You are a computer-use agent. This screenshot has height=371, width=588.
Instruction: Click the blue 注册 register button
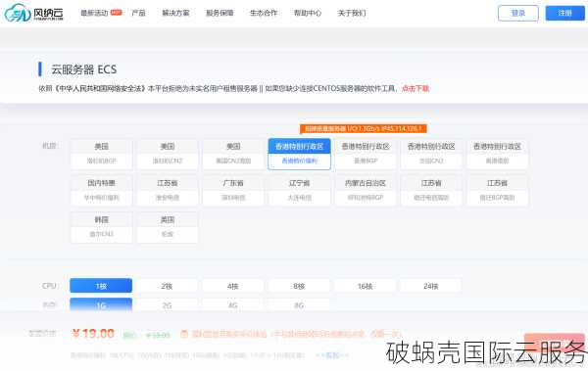point(564,13)
